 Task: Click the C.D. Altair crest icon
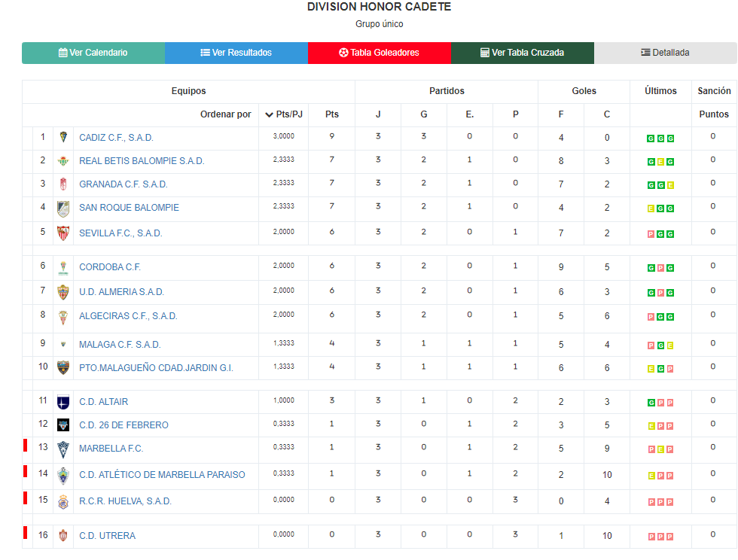pyautogui.click(x=63, y=402)
